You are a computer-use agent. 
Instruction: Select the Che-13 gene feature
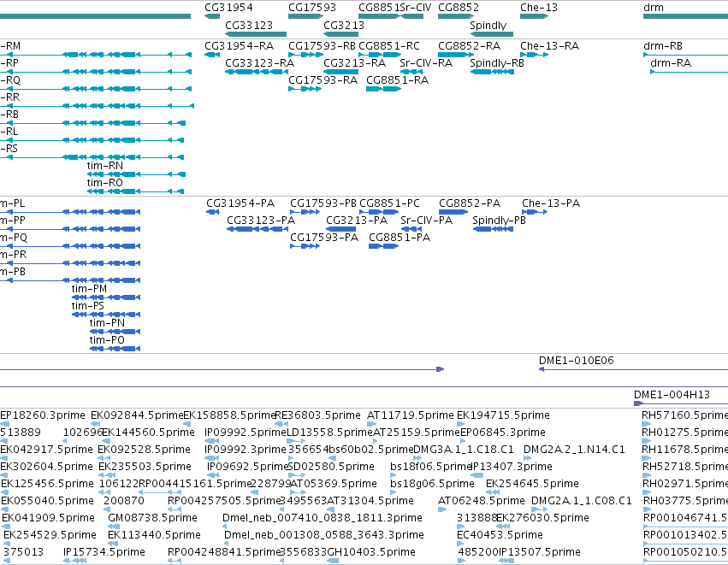click(x=535, y=16)
